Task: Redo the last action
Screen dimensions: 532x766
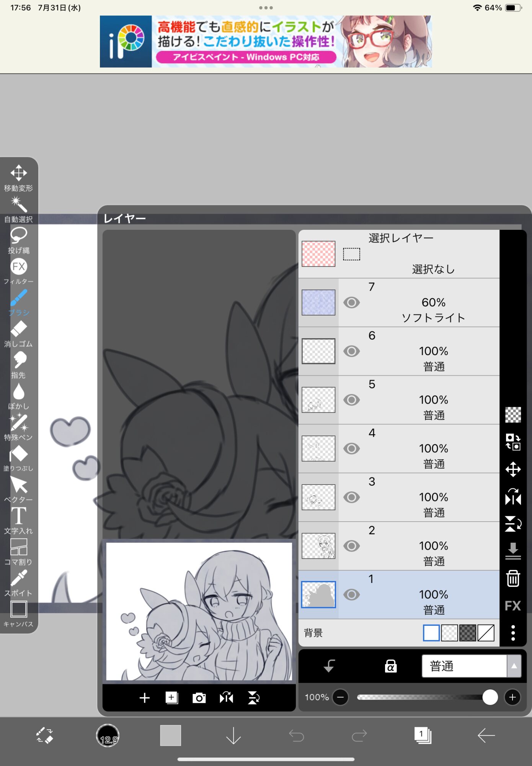Action: [359, 735]
